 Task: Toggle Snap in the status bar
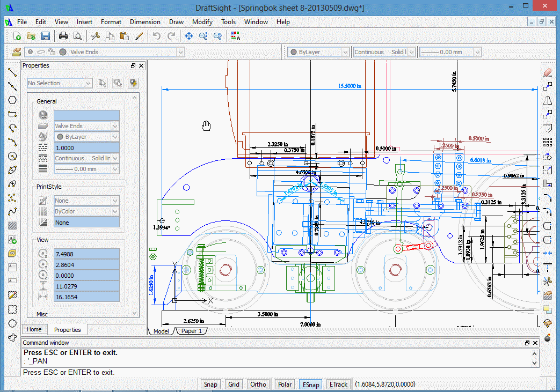click(x=210, y=384)
